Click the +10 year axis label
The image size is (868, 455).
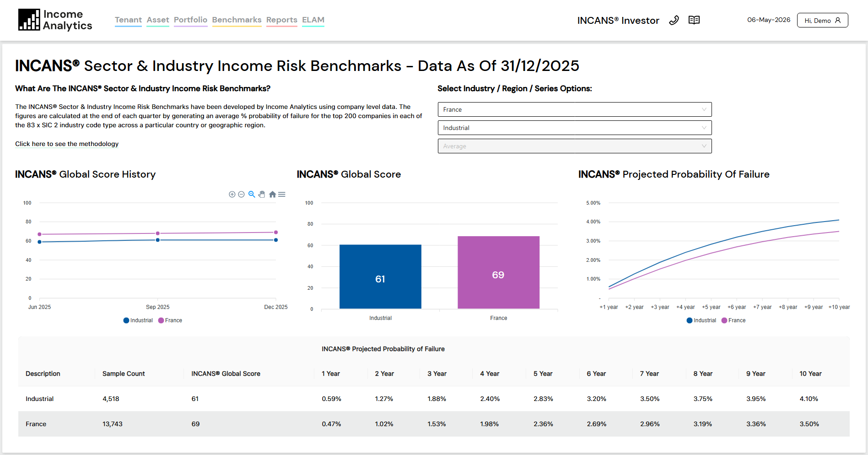click(x=839, y=307)
